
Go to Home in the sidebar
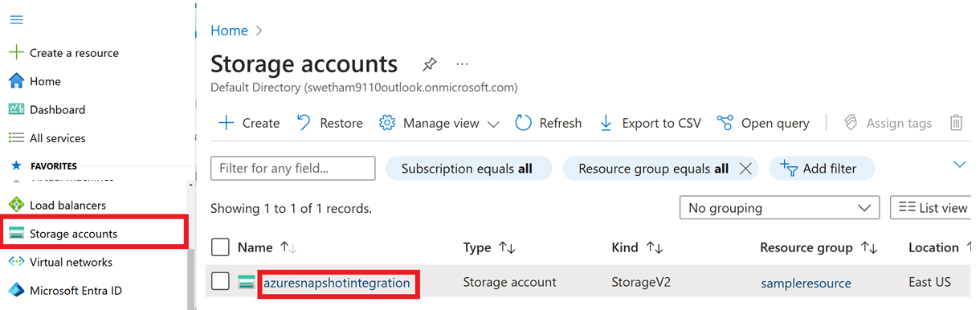point(45,81)
